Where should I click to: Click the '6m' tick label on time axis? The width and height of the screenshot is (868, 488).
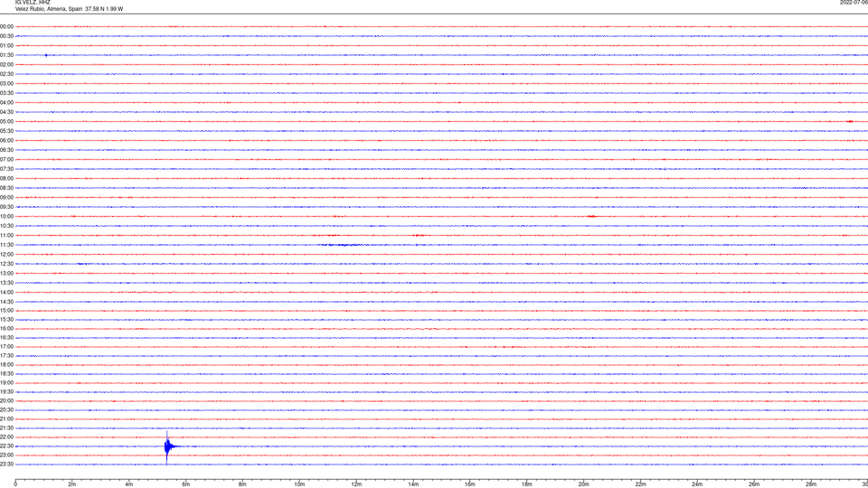186,484
